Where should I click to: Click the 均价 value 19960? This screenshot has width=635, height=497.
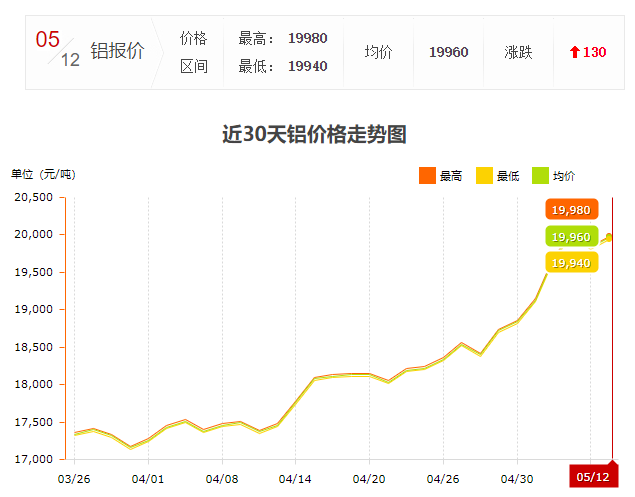448,52
